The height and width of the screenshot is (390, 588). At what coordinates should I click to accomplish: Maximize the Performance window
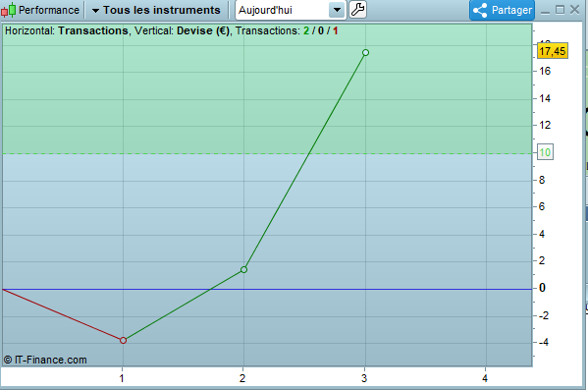click(560, 10)
